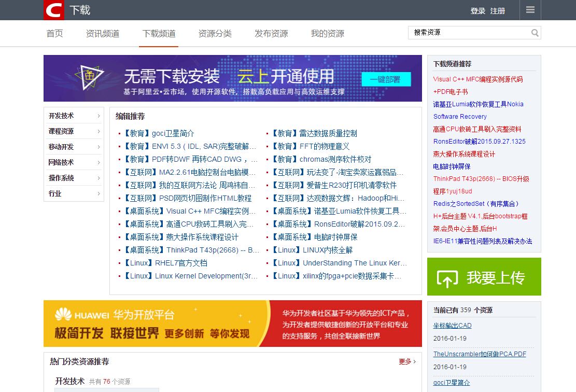Open sidebar link 电脑时钟屏保
This screenshot has width=576, height=392.
click(452, 166)
